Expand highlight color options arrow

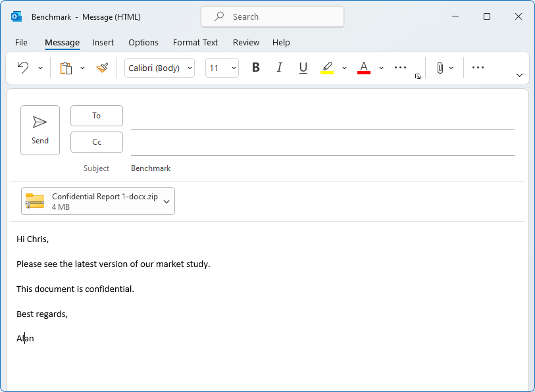344,68
